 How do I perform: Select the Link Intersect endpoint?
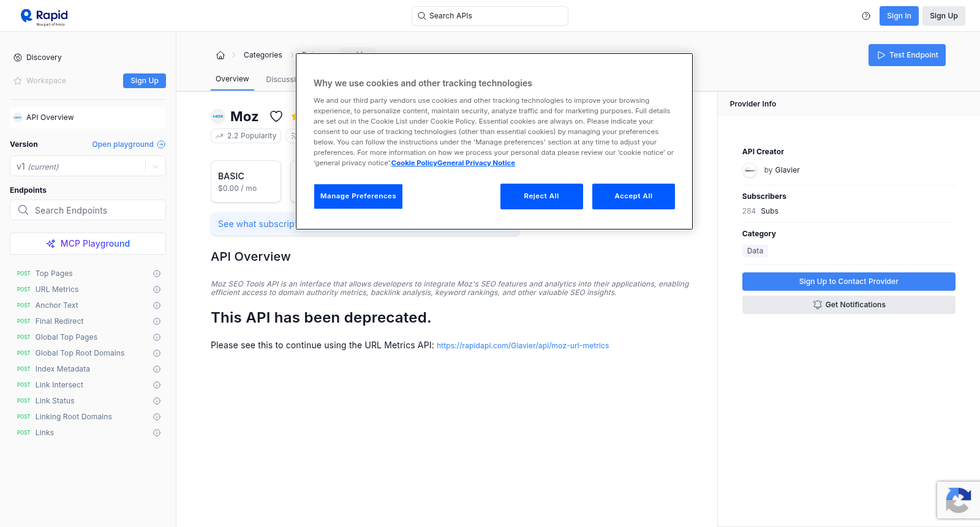(x=59, y=385)
